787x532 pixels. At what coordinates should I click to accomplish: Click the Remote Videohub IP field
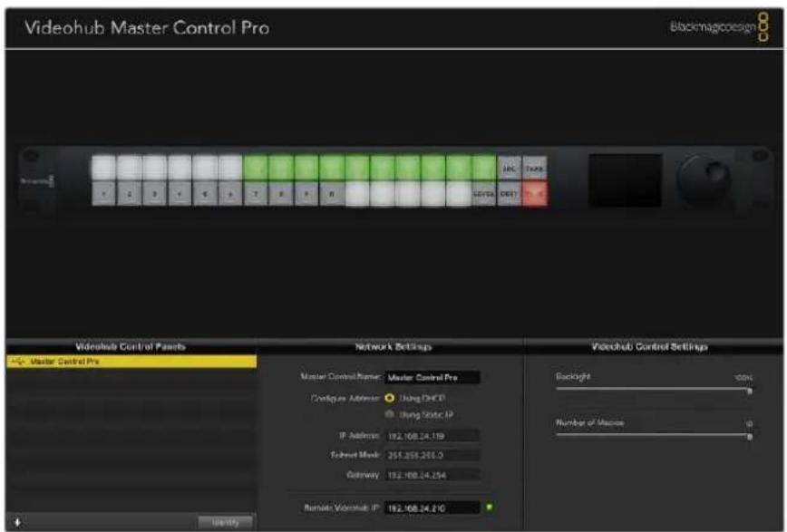432,508
